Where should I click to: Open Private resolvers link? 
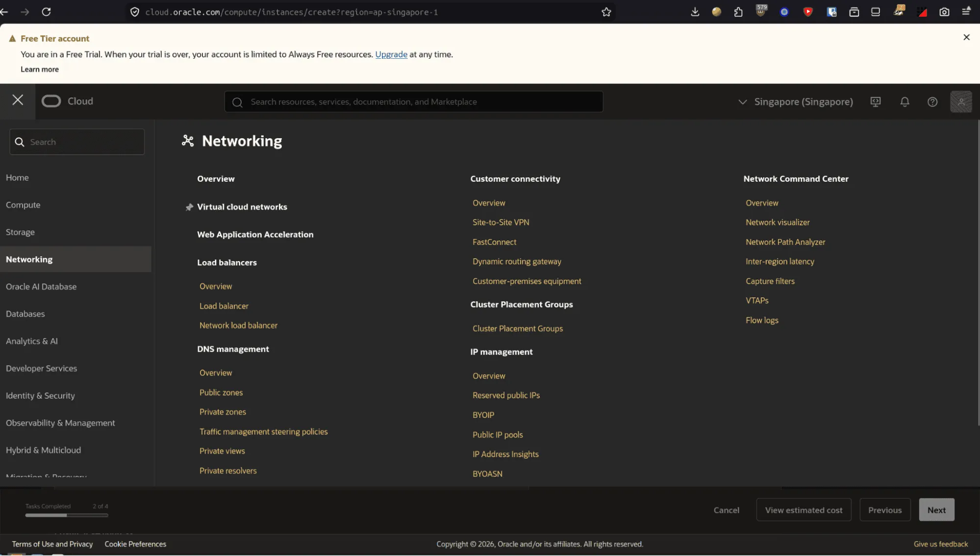(228, 471)
